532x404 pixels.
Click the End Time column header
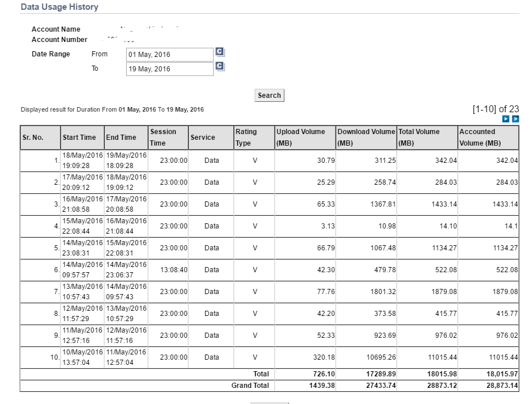[x=121, y=138]
